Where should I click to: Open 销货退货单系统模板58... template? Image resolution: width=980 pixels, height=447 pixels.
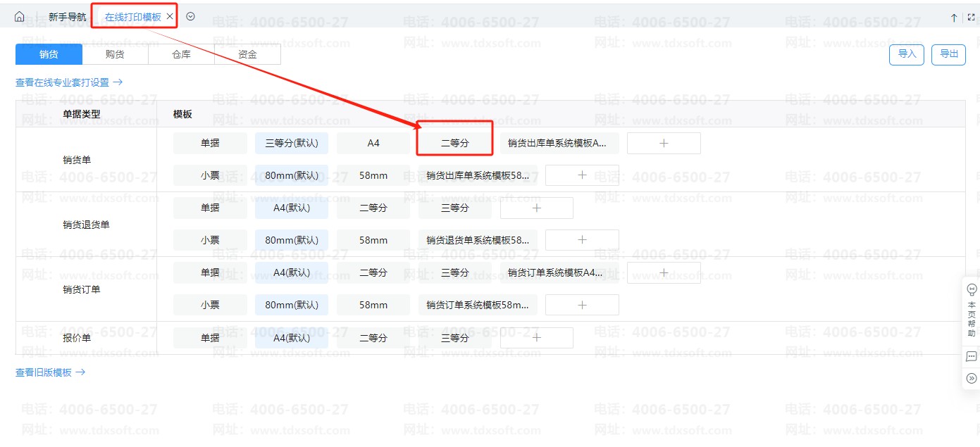click(x=478, y=240)
